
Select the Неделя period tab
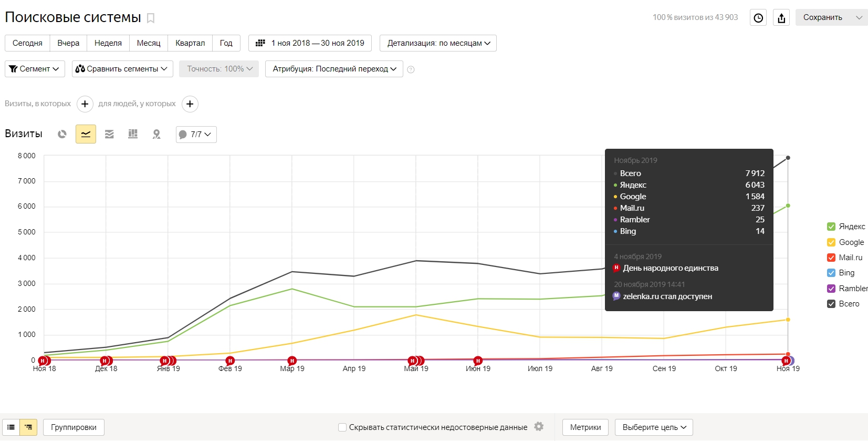(x=108, y=43)
